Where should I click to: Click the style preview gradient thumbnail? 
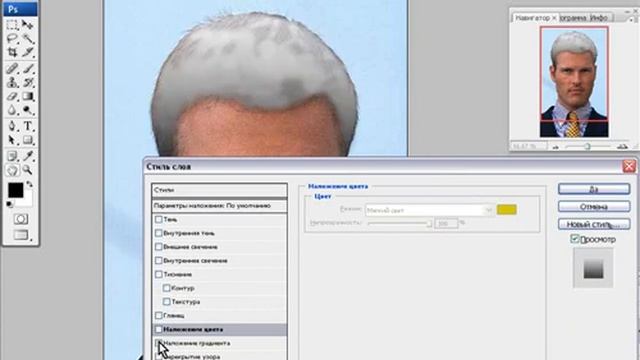pos(593,269)
